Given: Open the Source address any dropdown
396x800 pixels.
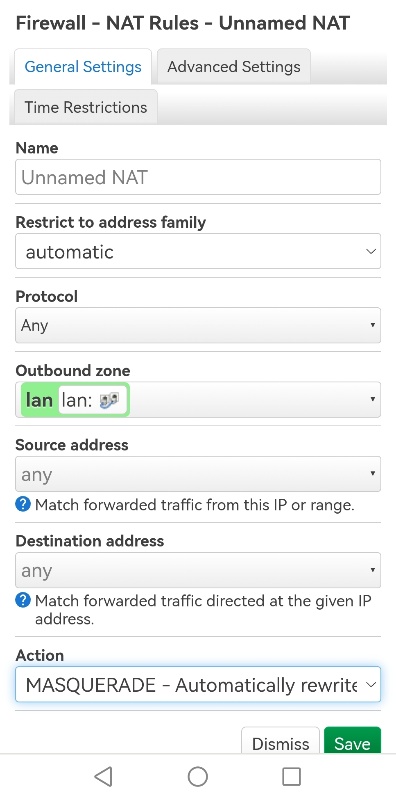Looking at the screenshot, I should click(x=198, y=474).
